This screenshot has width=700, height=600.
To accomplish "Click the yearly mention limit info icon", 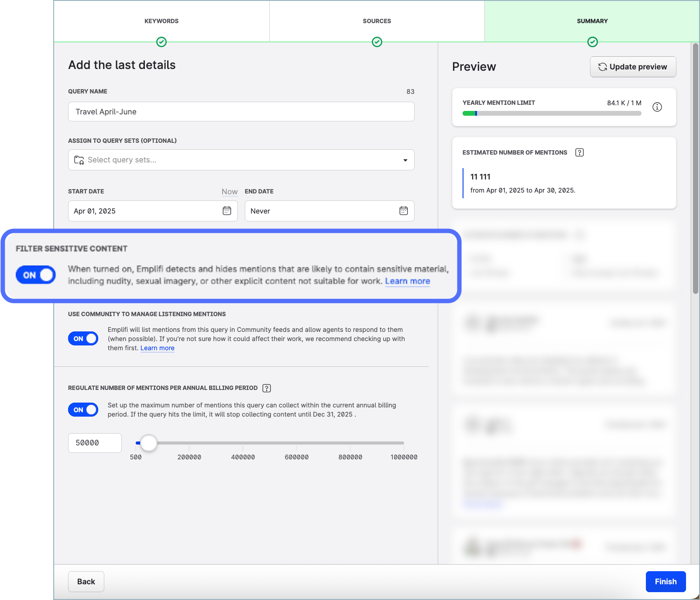I will (x=657, y=107).
